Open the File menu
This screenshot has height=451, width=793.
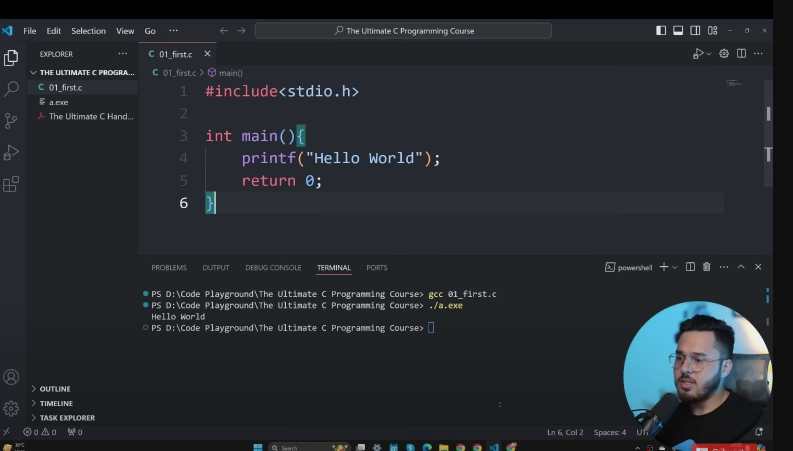(x=30, y=31)
